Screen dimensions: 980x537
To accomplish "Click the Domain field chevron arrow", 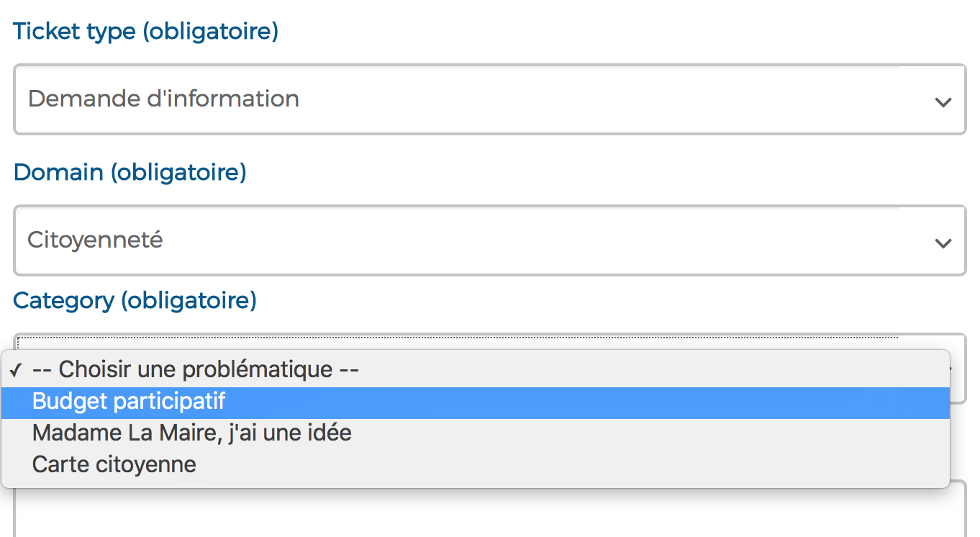I will pos(943,243).
